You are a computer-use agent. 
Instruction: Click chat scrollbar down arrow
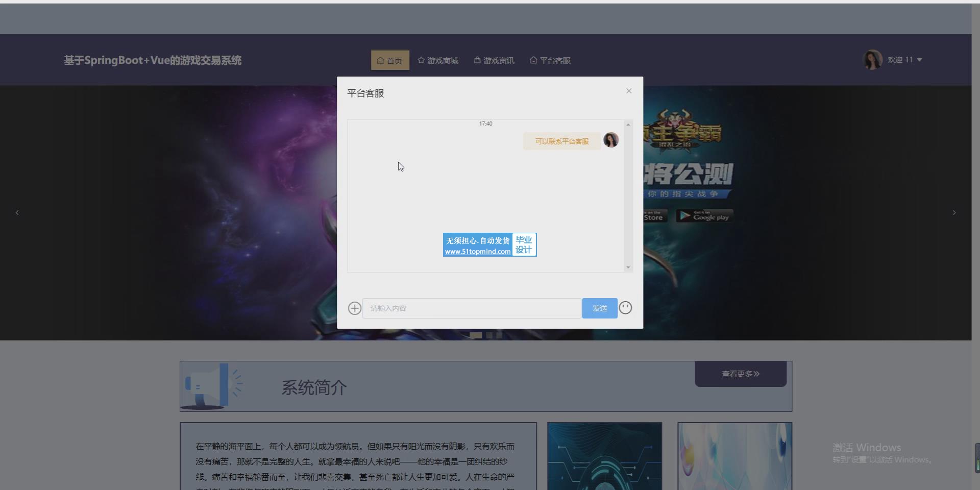click(x=628, y=267)
